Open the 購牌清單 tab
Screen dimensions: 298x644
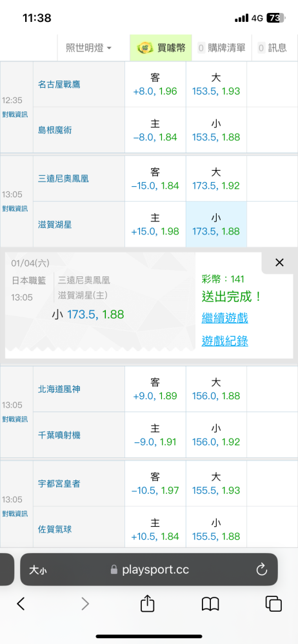point(221,48)
